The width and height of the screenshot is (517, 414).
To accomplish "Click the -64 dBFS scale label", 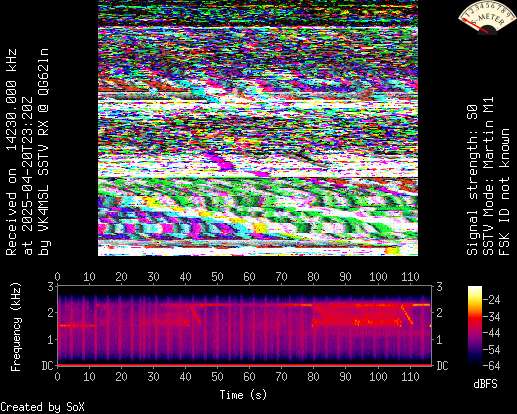I will coord(491,366).
